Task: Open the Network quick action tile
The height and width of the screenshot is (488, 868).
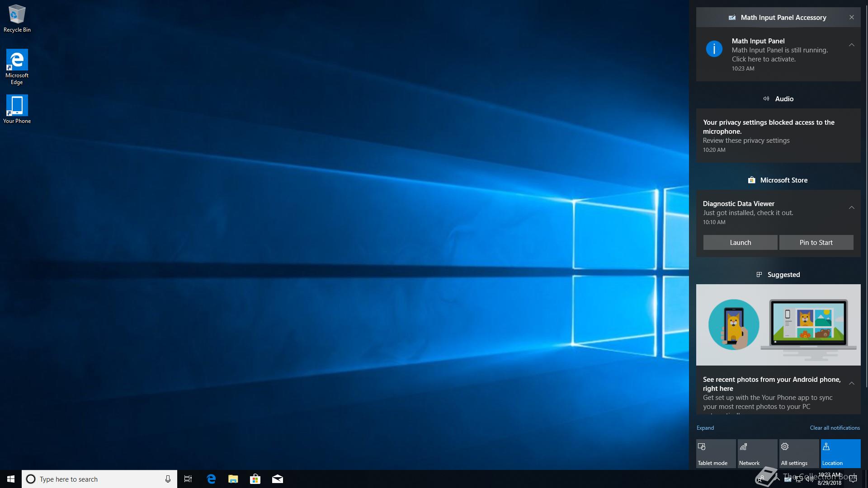Action: click(757, 454)
